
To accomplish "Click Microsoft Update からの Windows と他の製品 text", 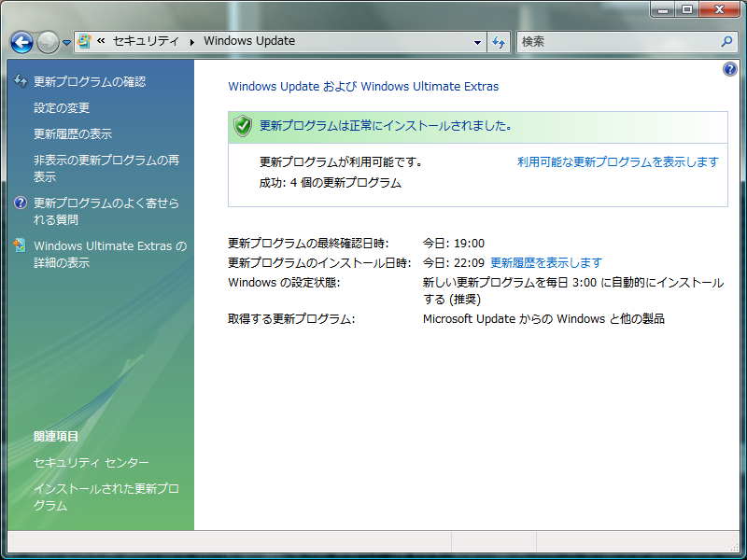I will [543, 319].
